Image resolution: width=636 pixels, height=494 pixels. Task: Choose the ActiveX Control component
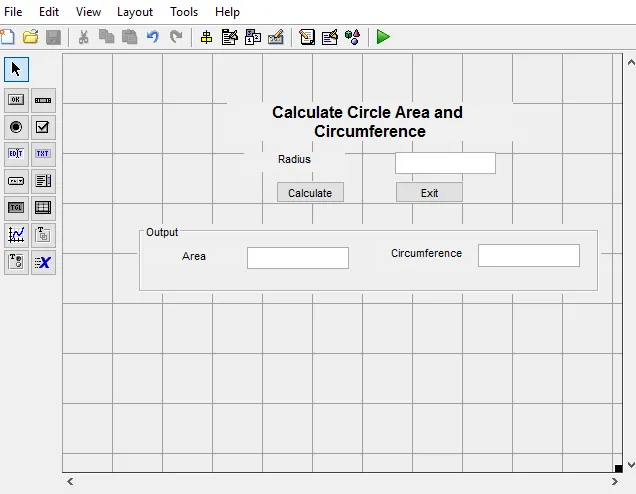(x=43, y=262)
